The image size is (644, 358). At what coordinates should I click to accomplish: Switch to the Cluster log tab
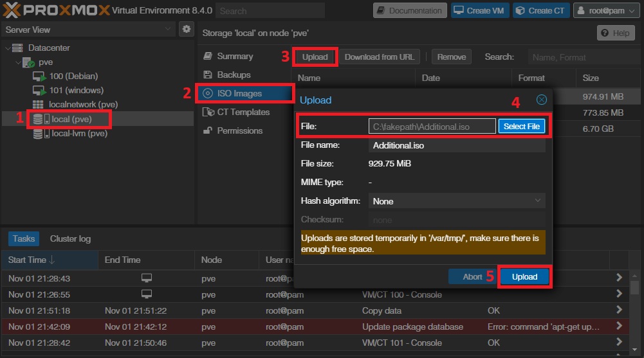pos(70,238)
